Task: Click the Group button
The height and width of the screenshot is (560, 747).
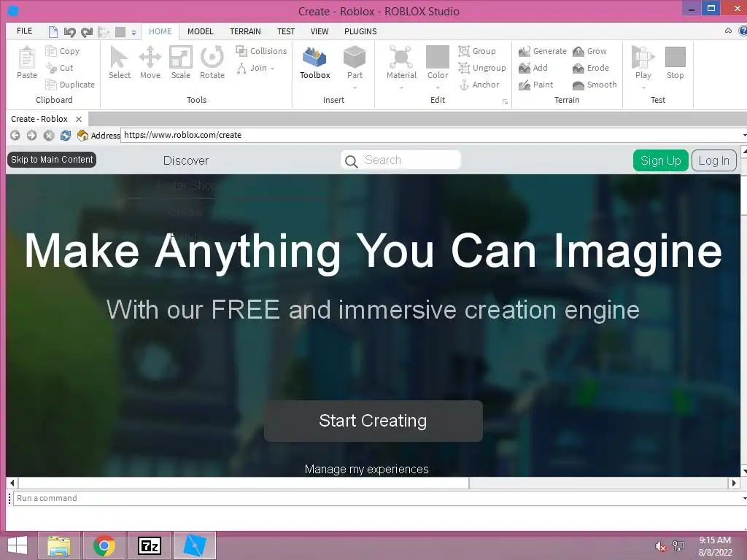Action: 477,51
